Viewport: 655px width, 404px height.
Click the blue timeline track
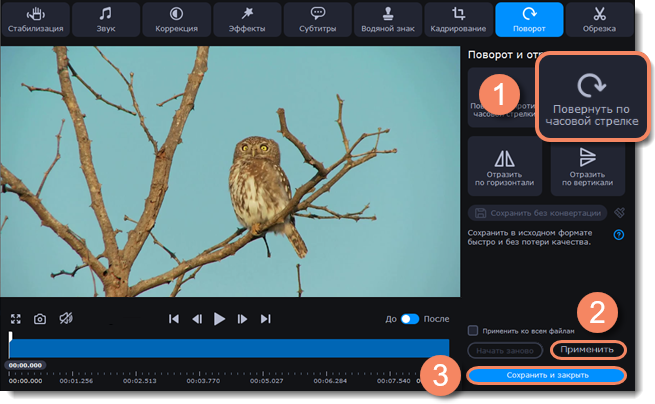tap(215, 348)
